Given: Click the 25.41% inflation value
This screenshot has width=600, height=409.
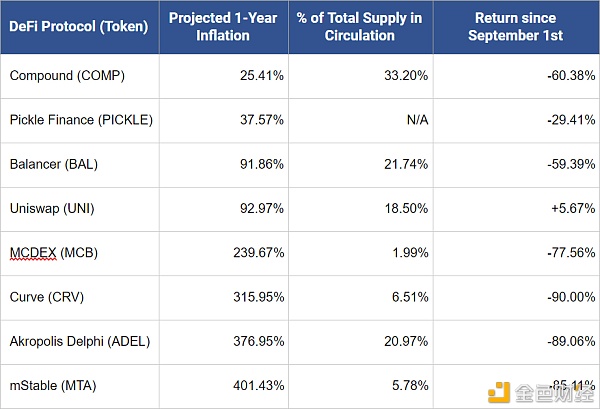Looking at the screenshot, I should click(x=262, y=76).
